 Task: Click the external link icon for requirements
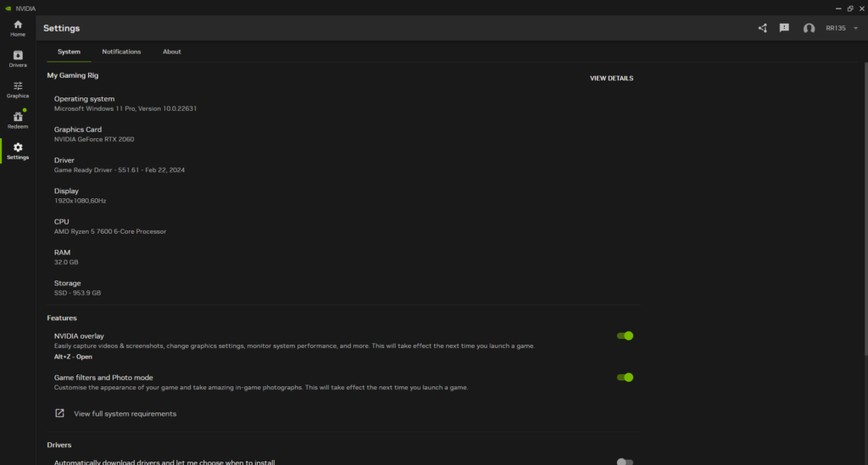59,413
